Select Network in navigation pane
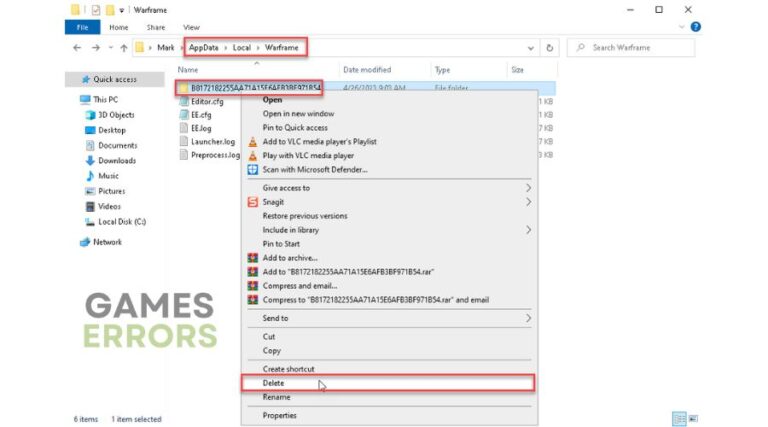The width and height of the screenshot is (768, 427). pyautogui.click(x=107, y=242)
